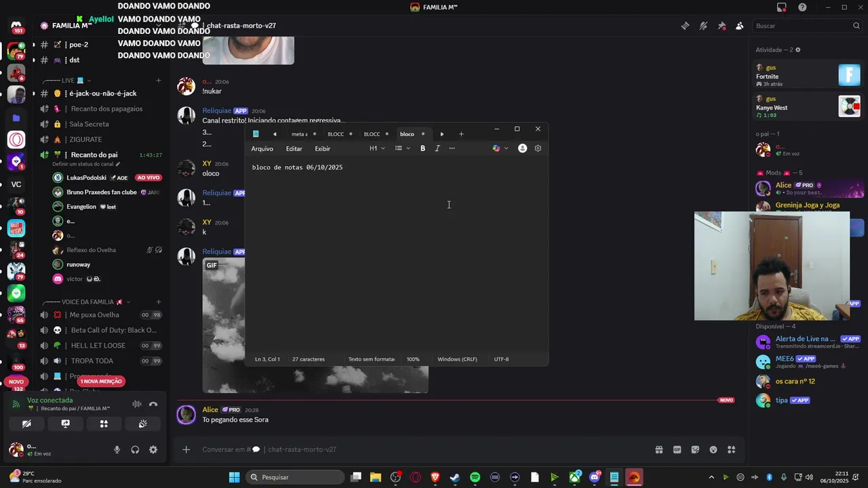This screenshot has width=868, height=488.
Task: Deafen Discord audio with headphones icon
Action: [135, 449]
